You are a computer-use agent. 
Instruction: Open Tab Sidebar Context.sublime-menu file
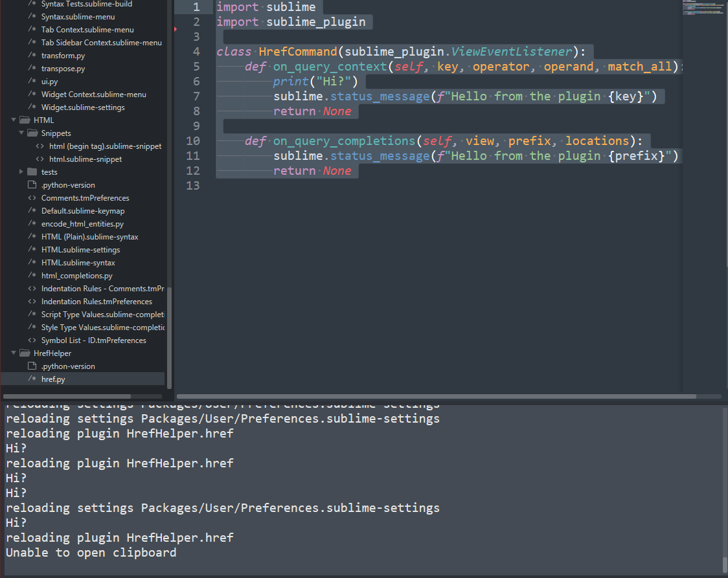(x=101, y=43)
